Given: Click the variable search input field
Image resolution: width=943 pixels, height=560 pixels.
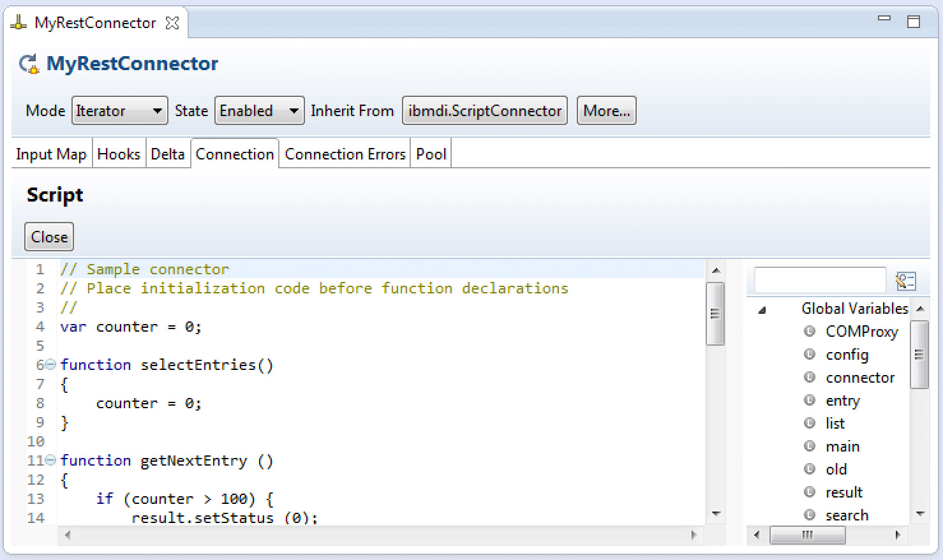Looking at the screenshot, I should coord(820,279).
